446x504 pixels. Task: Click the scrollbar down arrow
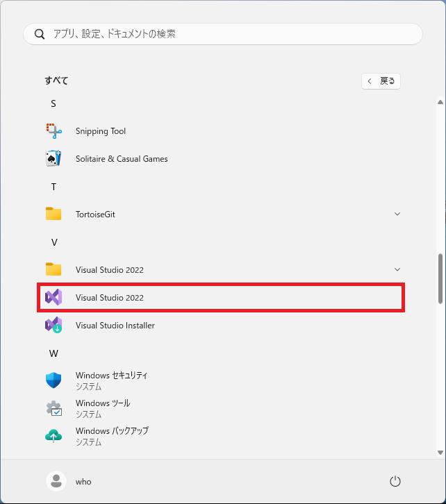tap(440, 453)
